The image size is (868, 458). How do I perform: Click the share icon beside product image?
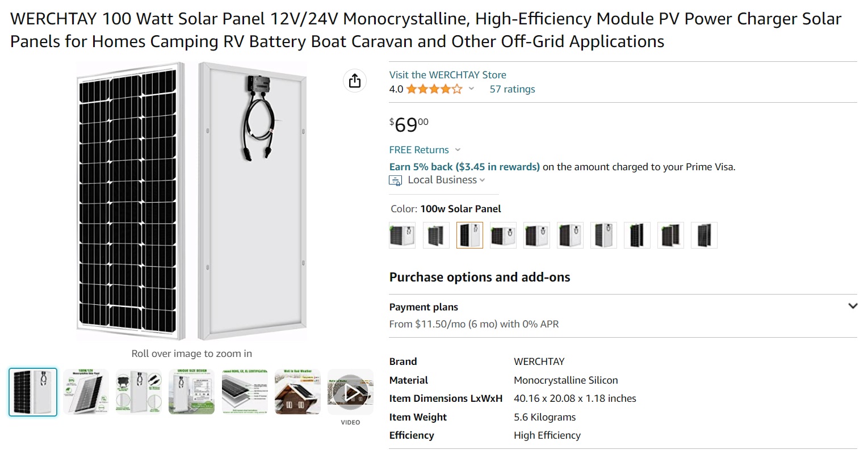click(355, 81)
